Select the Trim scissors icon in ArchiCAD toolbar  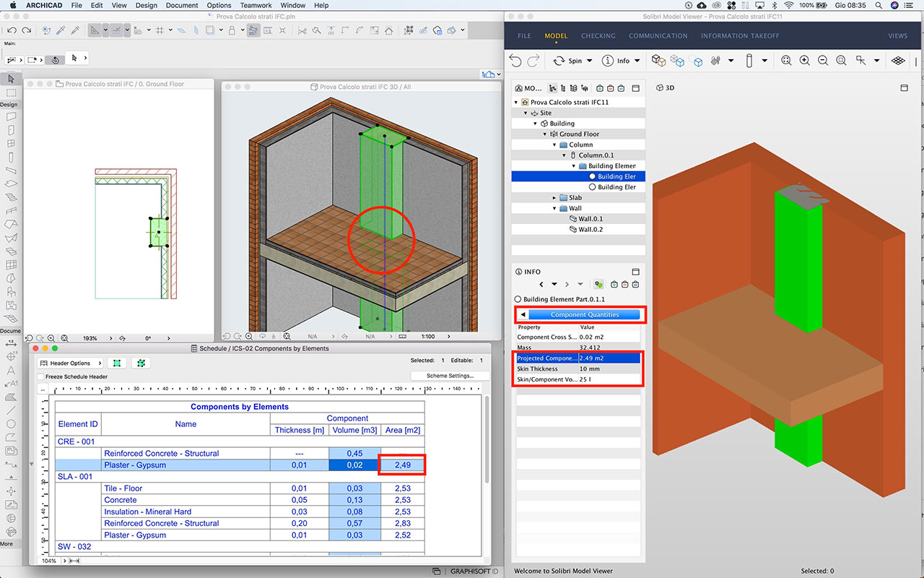[x=302, y=30]
